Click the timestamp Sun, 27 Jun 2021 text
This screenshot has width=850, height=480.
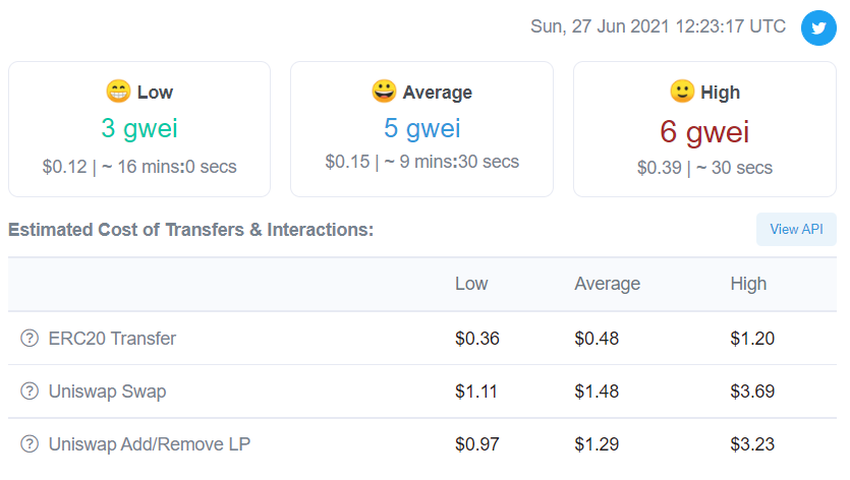tap(657, 27)
